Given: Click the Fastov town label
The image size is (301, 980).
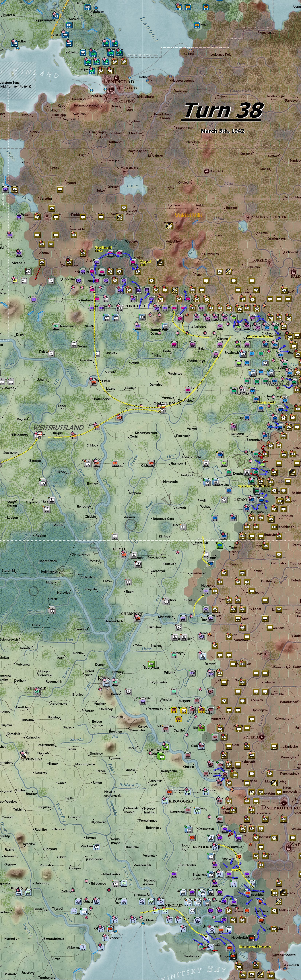Looking at the screenshot, I should pos(89,711).
